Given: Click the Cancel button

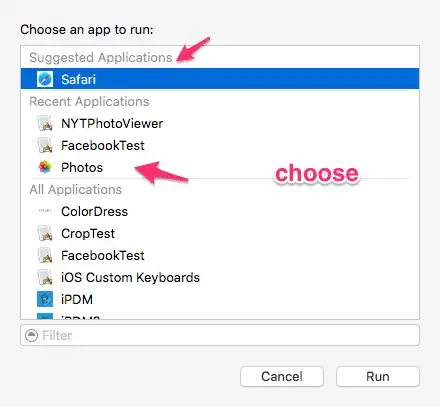Looking at the screenshot, I should (x=282, y=377).
